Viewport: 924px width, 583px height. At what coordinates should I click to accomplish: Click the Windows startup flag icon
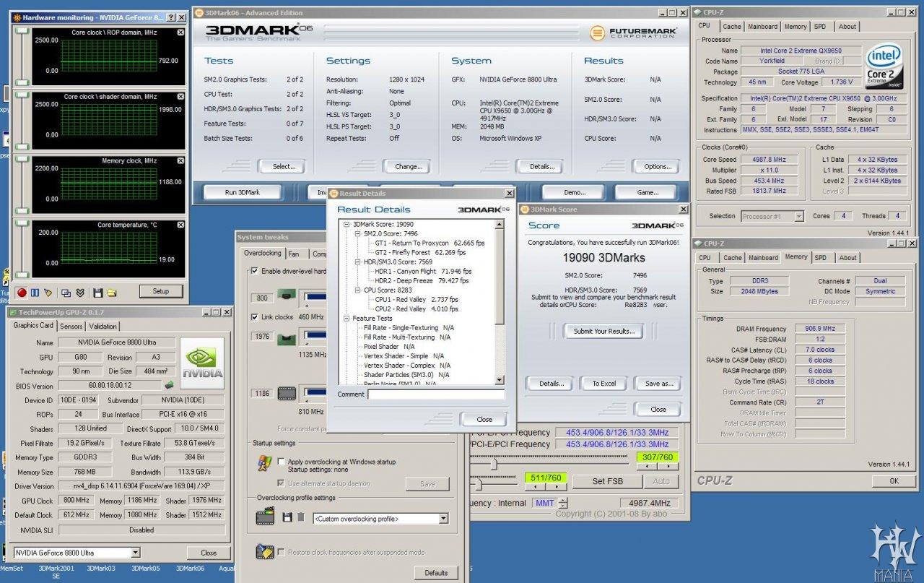(x=266, y=464)
